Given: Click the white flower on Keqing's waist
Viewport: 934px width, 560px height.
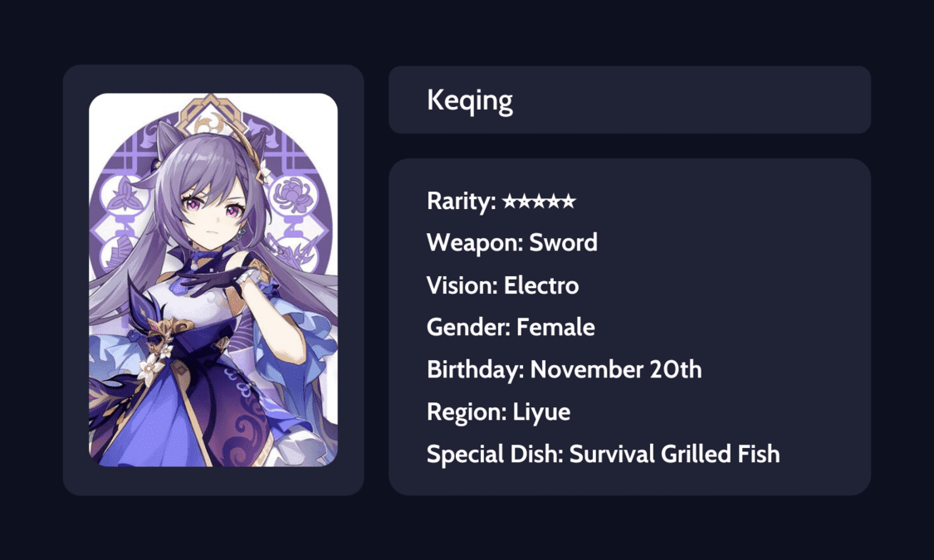Looking at the screenshot, I should pos(151,365).
